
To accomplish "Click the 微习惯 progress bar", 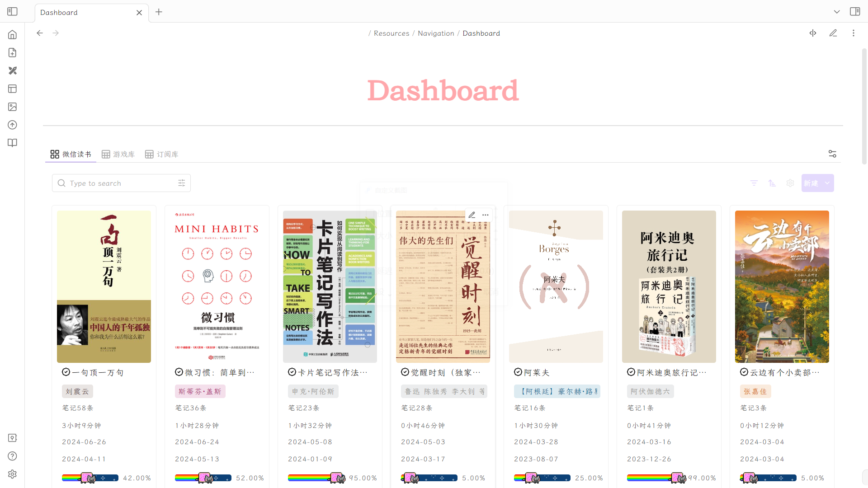I will pyautogui.click(x=203, y=478).
